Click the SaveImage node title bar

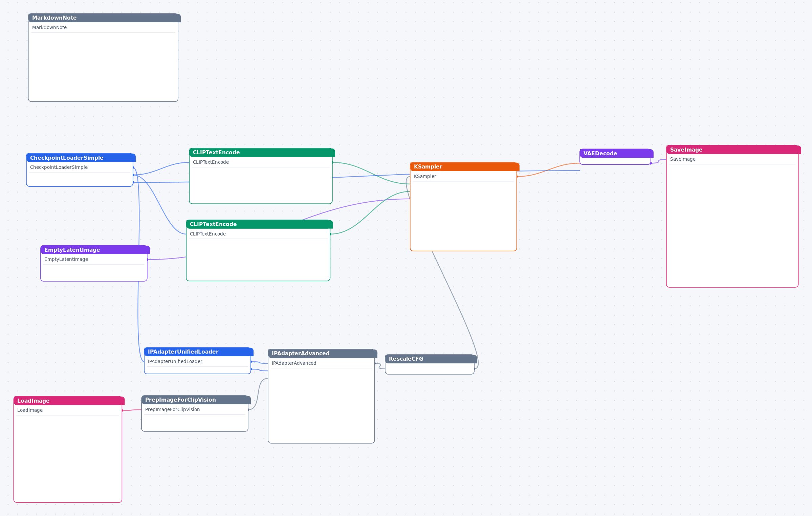point(733,150)
